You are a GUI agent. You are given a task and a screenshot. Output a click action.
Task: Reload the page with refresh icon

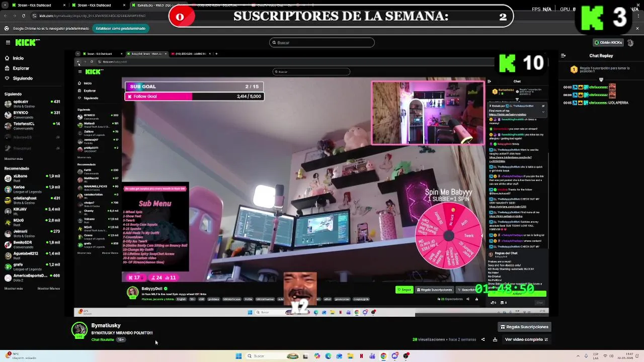click(25, 16)
